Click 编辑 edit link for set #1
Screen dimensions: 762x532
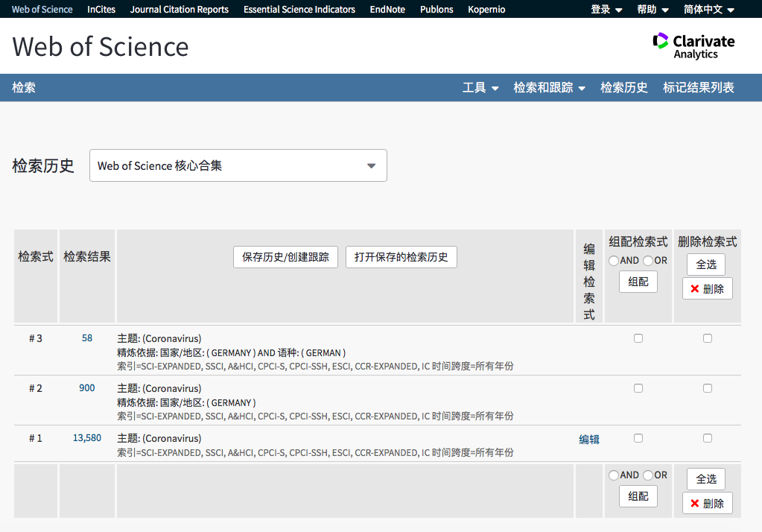(589, 440)
